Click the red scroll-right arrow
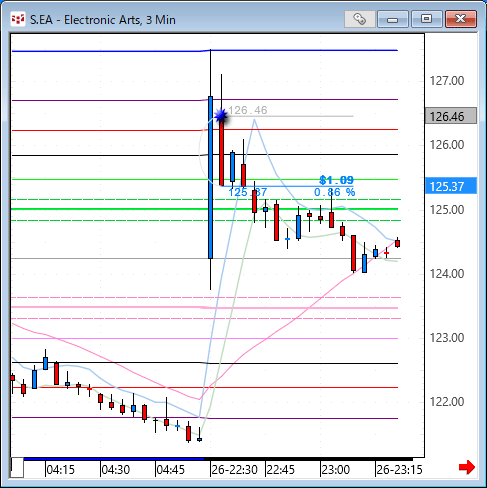Screen dimensions: 487x488 [x=467, y=467]
